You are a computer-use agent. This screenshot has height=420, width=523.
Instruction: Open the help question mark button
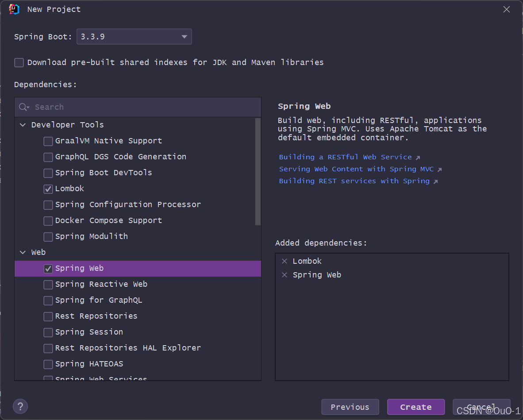point(20,406)
